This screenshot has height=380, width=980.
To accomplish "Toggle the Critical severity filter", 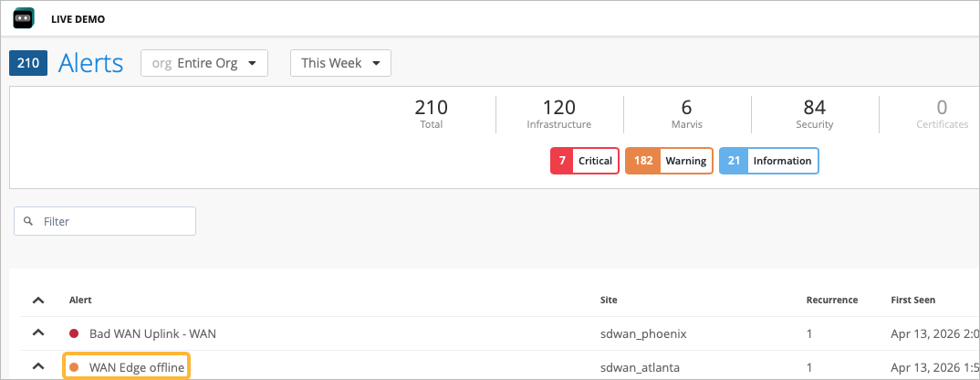I will tap(584, 161).
